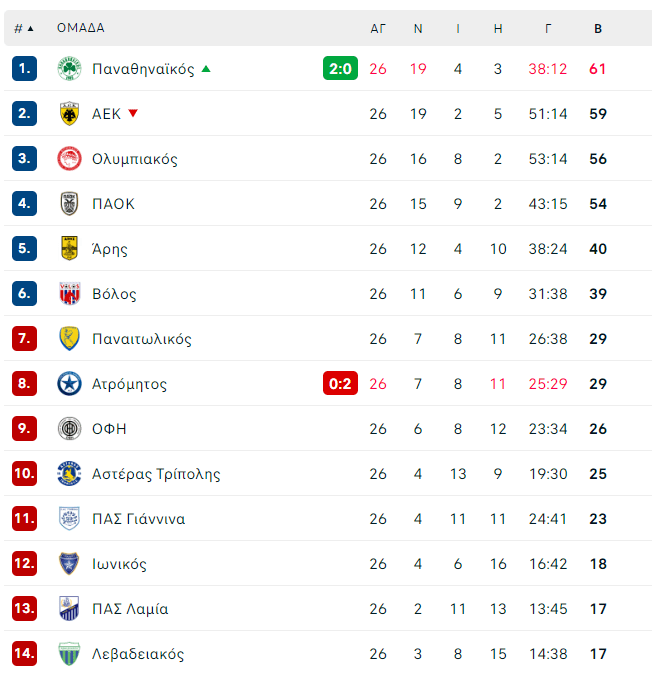Sort standings by the Β points column
The width and height of the screenshot is (652, 675).
598,28
